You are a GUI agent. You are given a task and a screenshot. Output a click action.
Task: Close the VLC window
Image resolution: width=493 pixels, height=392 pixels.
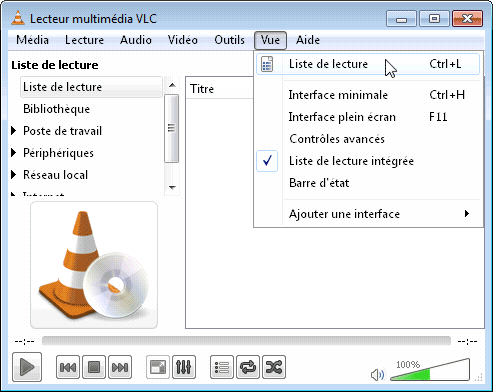coord(467,18)
